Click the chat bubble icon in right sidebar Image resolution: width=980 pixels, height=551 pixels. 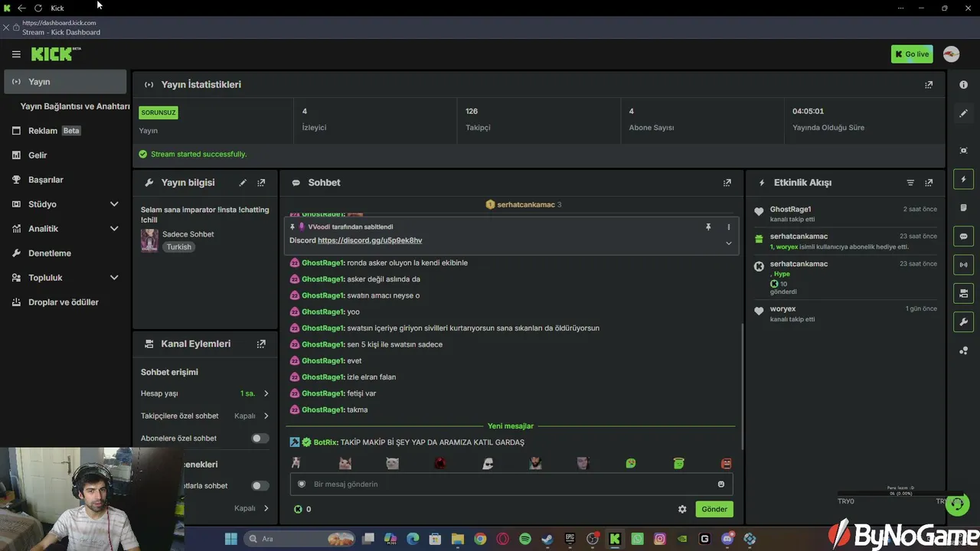click(963, 236)
